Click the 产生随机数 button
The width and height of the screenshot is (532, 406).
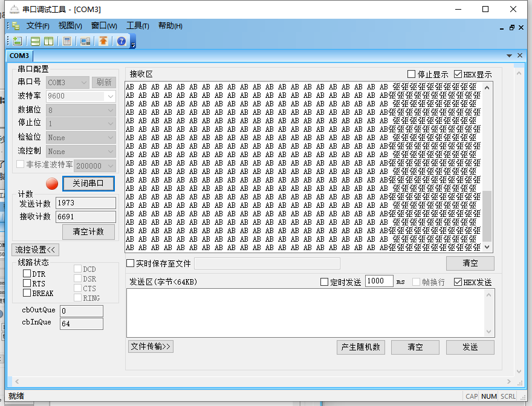point(360,347)
